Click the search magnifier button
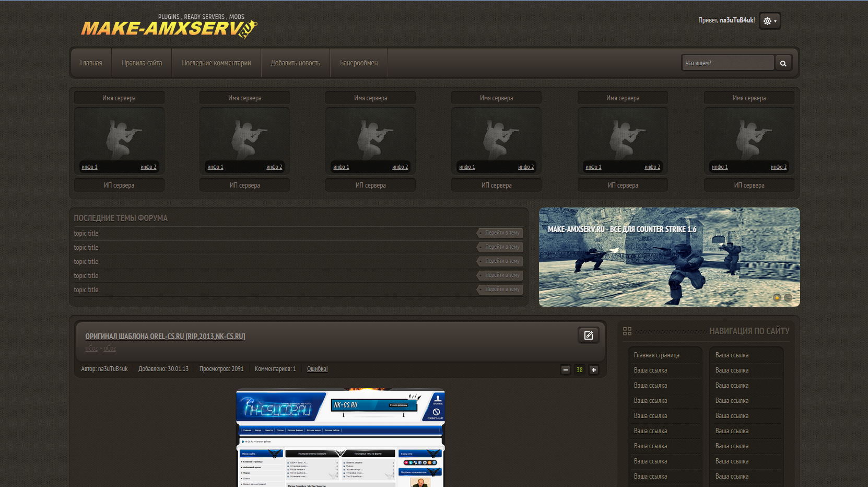 (783, 63)
